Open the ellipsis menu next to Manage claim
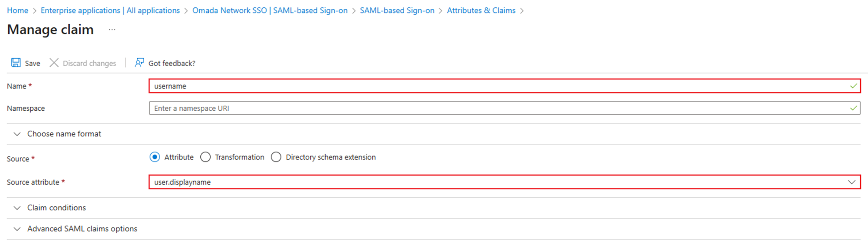 click(112, 29)
